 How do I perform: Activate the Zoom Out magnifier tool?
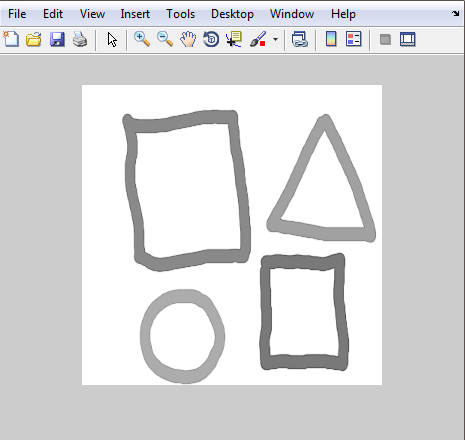[x=165, y=39]
